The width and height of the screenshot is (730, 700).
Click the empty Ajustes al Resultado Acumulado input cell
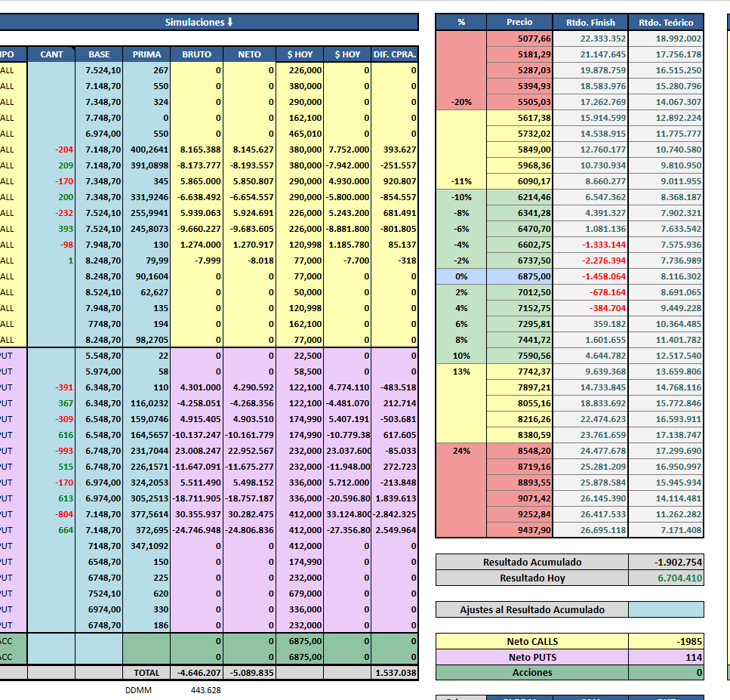point(666,609)
